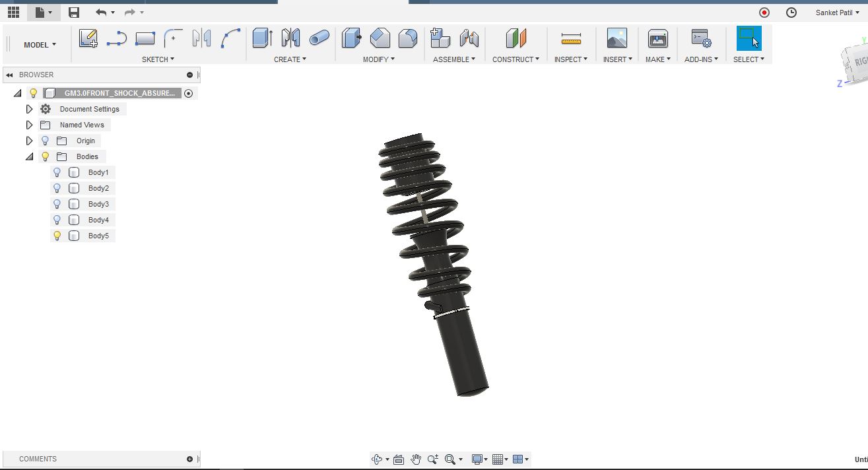The image size is (868, 470).
Task: Click the ViewCube right face
Action: tap(857, 62)
